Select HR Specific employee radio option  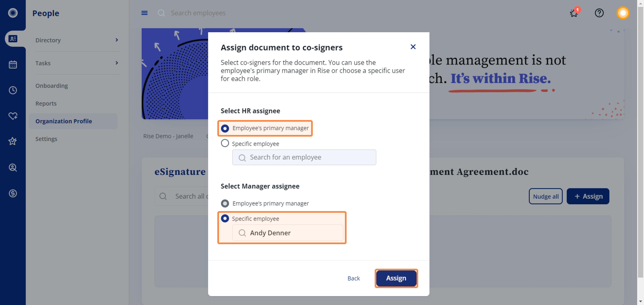pyautogui.click(x=225, y=143)
